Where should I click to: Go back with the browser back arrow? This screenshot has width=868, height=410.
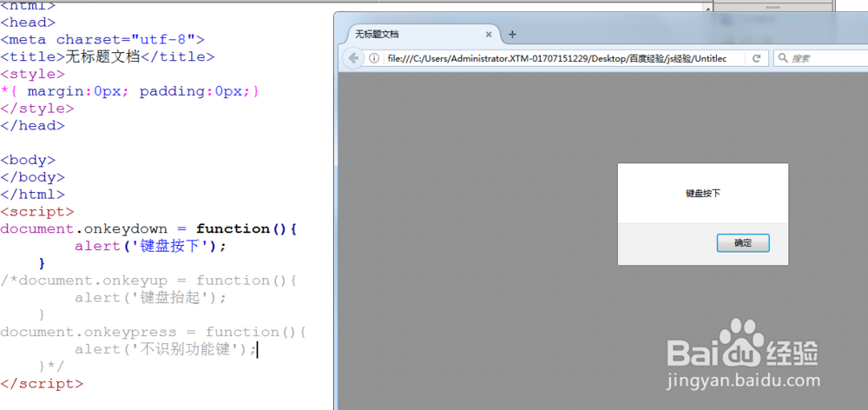[x=352, y=58]
